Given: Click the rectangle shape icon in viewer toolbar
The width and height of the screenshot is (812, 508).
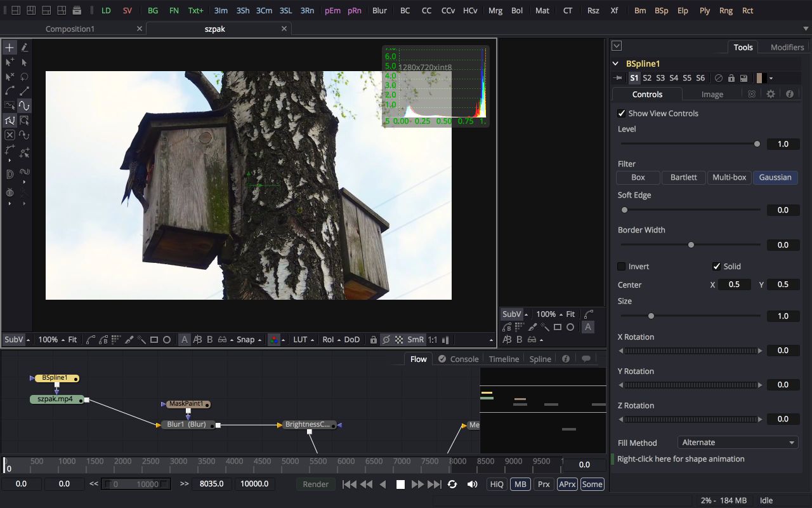Looking at the screenshot, I should [x=154, y=340].
